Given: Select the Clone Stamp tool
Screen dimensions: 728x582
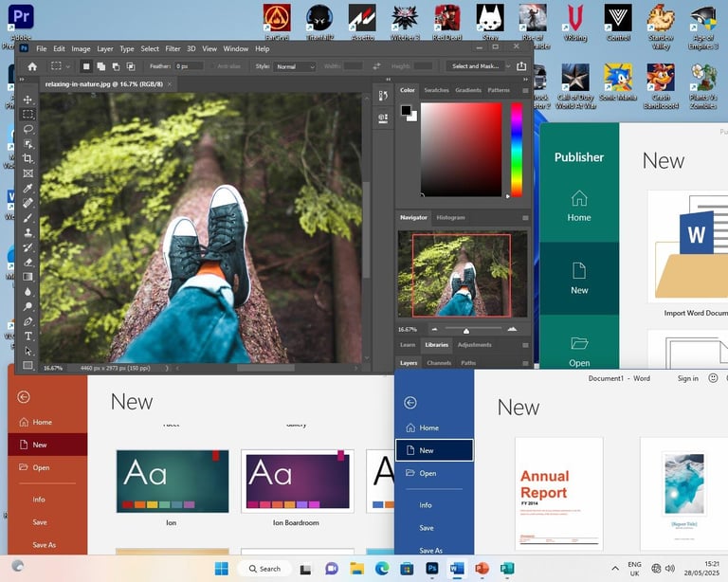Looking at the screenshot, I should pos(27,232).
